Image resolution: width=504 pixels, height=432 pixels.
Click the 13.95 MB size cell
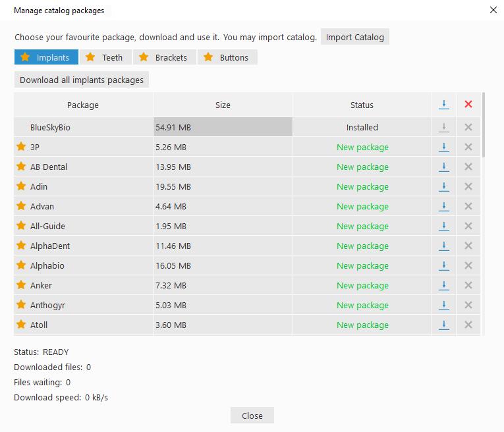223,167
